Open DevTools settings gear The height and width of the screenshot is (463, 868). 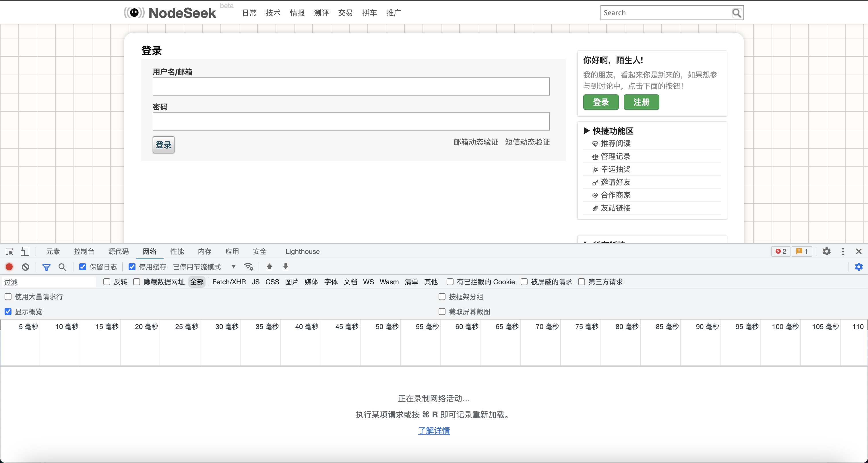(x=827, y=252)
